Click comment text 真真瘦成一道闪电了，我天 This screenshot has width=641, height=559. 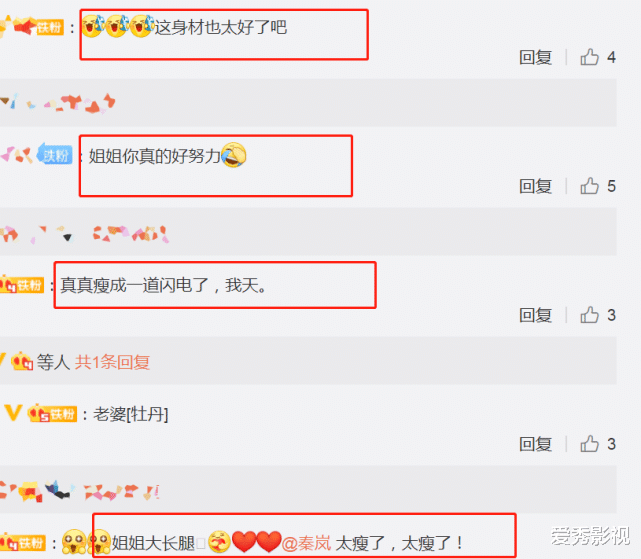coord(164,285)
